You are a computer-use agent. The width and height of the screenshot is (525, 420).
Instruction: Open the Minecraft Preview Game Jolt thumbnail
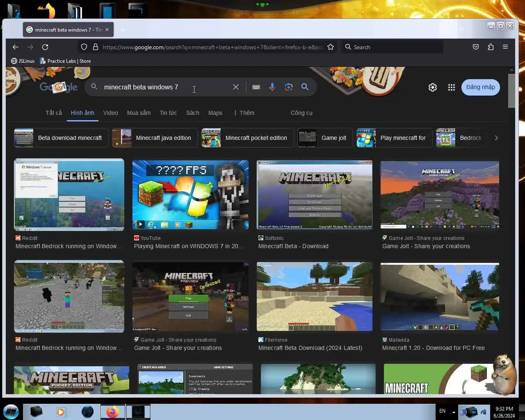click(190, 296)
